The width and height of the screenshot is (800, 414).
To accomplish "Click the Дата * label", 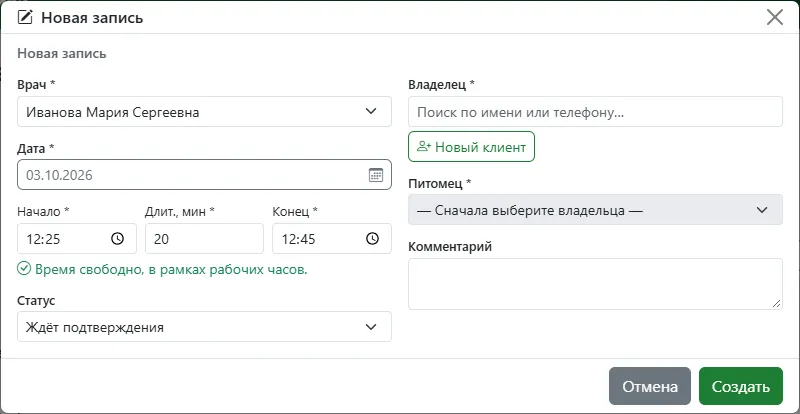I will 36,149.
